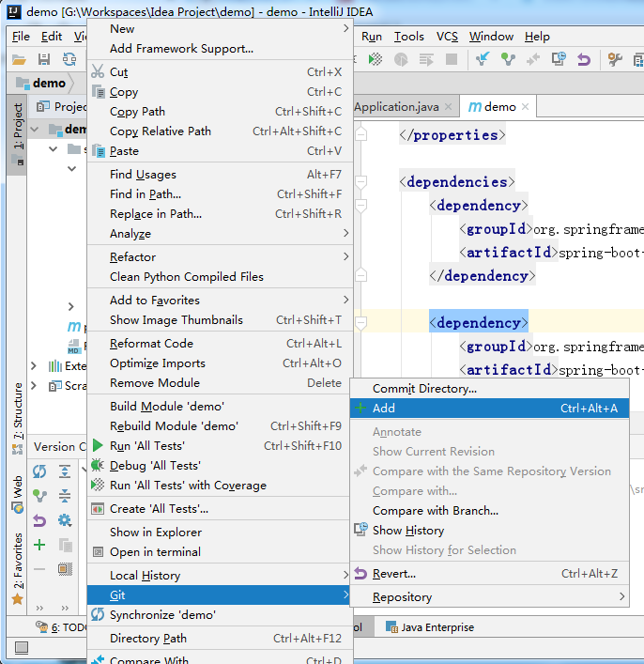Image resolution: width=644 pixels, height=664 pixels.
Task: Click the tool window toggle icon in status bar
Action: [22, 647]
